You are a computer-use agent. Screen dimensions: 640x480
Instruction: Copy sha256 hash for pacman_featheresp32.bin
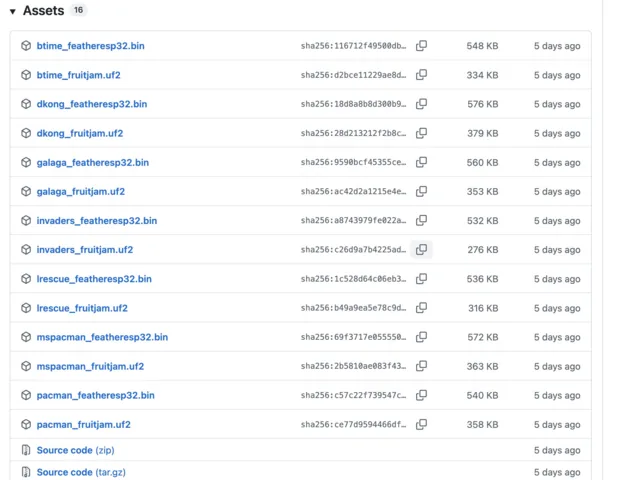421,395
